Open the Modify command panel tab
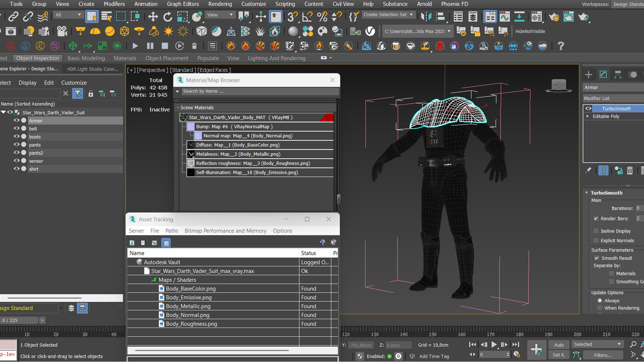 pos(603,74)
